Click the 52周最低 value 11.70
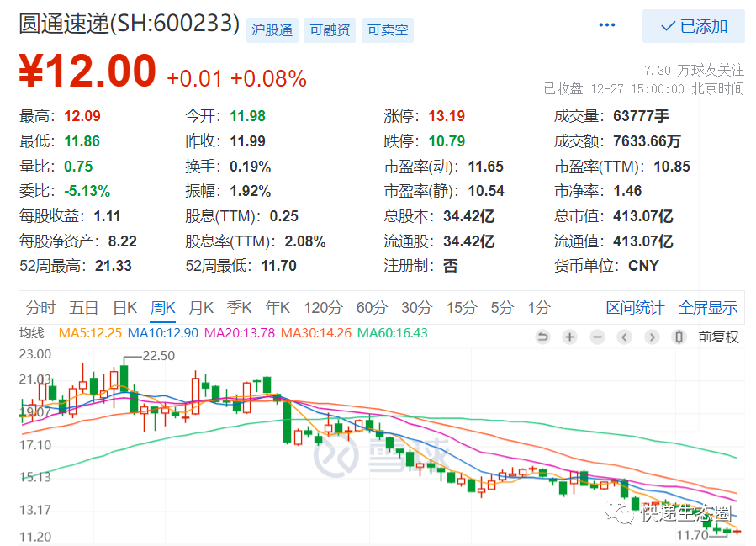756x546 pixels. (x=278, y=266)
